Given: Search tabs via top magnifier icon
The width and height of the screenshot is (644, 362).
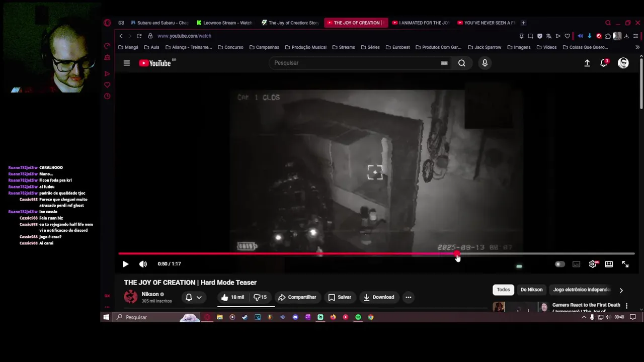Looking at the screenshot, I should (x=608, y=23).
